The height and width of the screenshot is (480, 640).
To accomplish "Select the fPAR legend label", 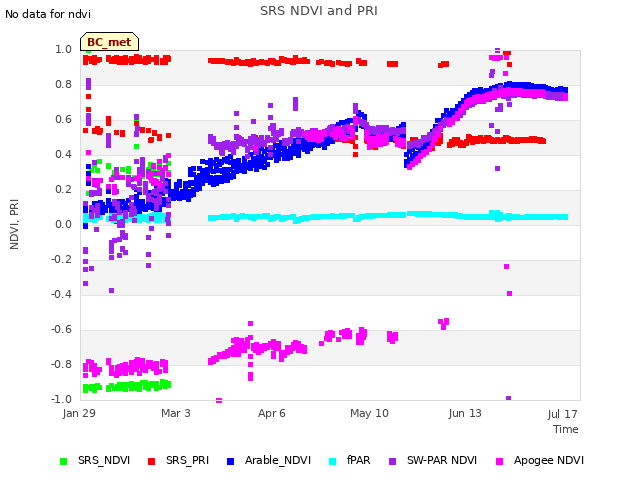I will click(x=358, y=460).
